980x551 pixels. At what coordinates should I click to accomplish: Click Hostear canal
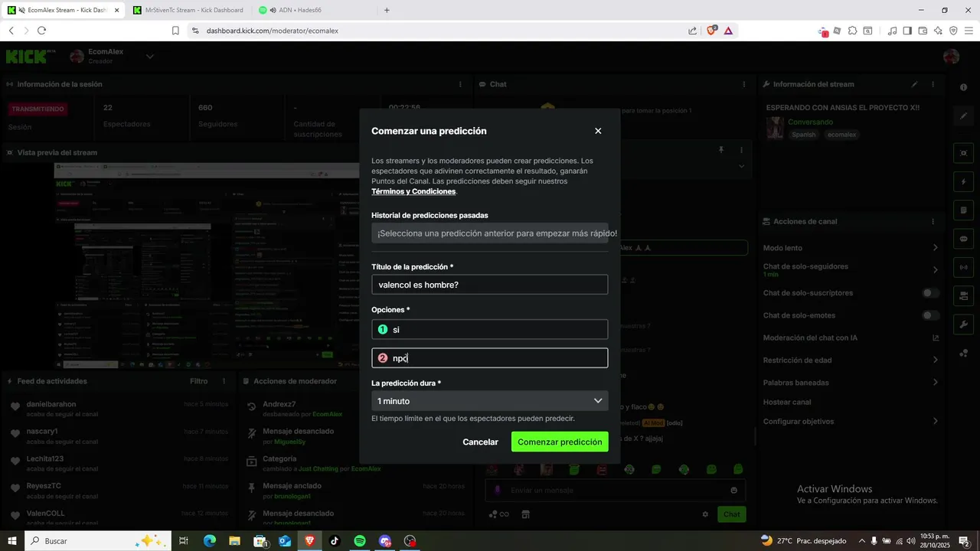[787, 402]
